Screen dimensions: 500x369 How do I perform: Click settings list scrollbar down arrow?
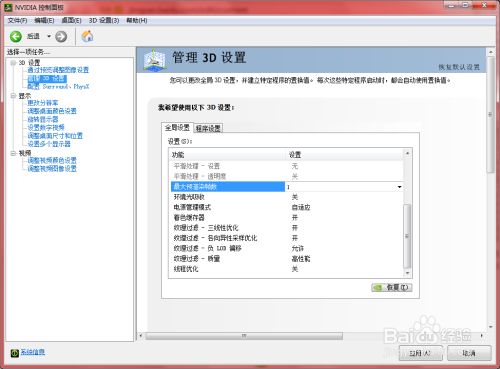[407, 273]
